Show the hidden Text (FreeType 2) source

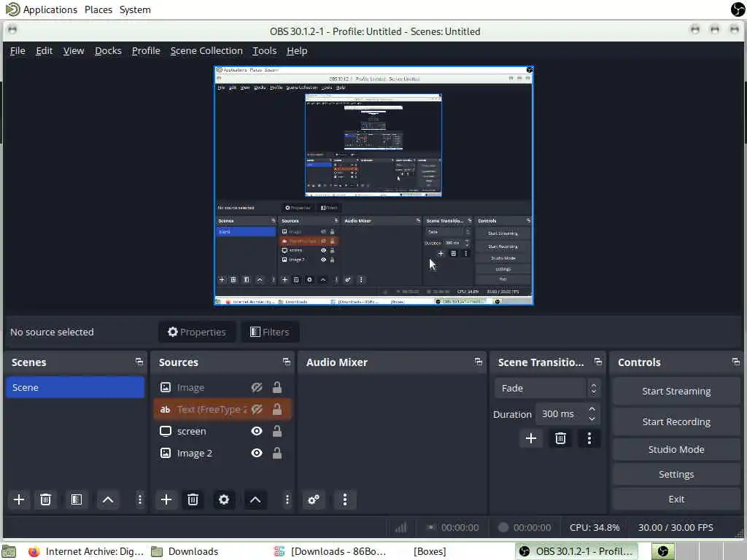[x=257, y=410]
